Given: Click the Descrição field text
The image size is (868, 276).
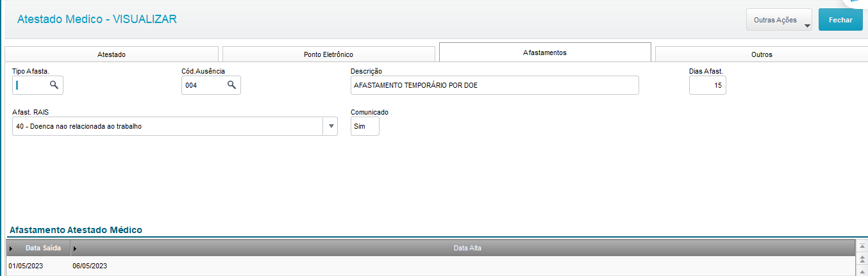Looking at the screenshot, I should 494,85.
